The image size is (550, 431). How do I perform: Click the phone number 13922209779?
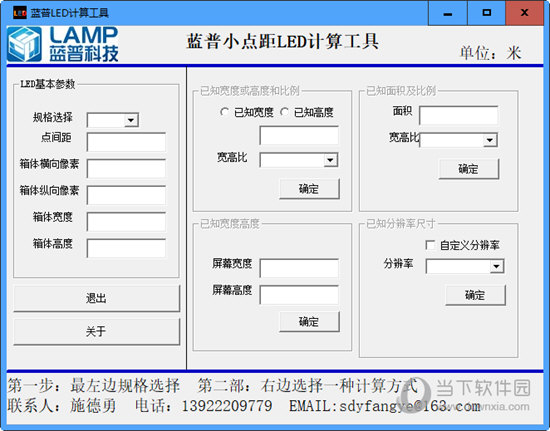point(227,406)
